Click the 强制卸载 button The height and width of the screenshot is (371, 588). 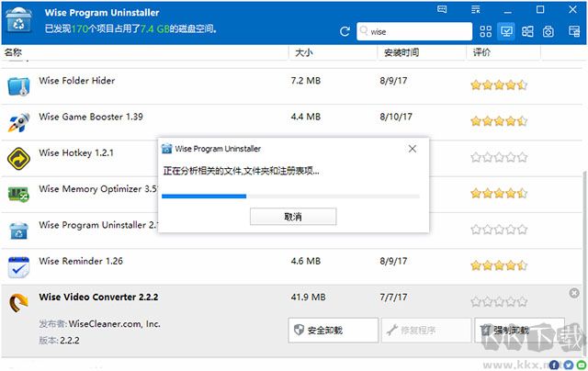[x=519, y=331]
